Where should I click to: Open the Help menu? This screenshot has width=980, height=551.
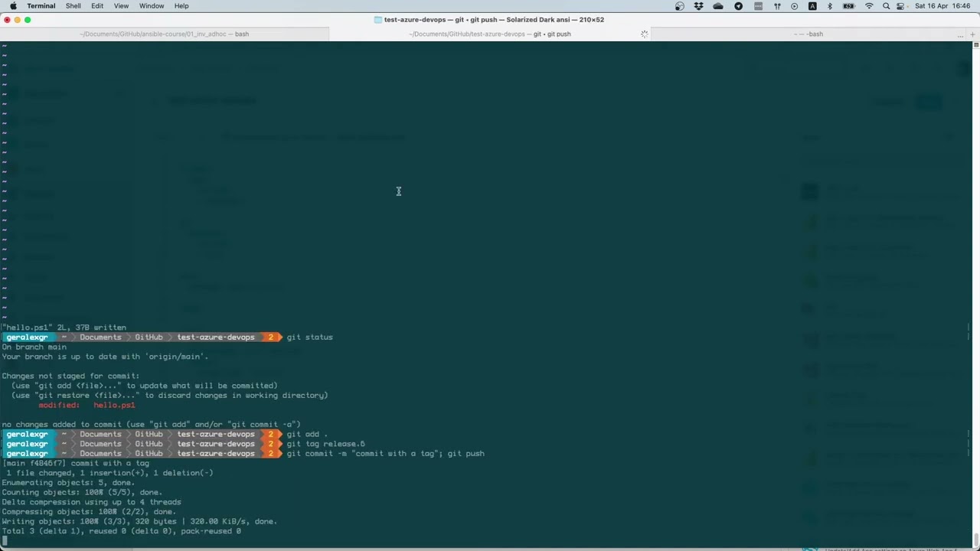(x=181, y=5)
